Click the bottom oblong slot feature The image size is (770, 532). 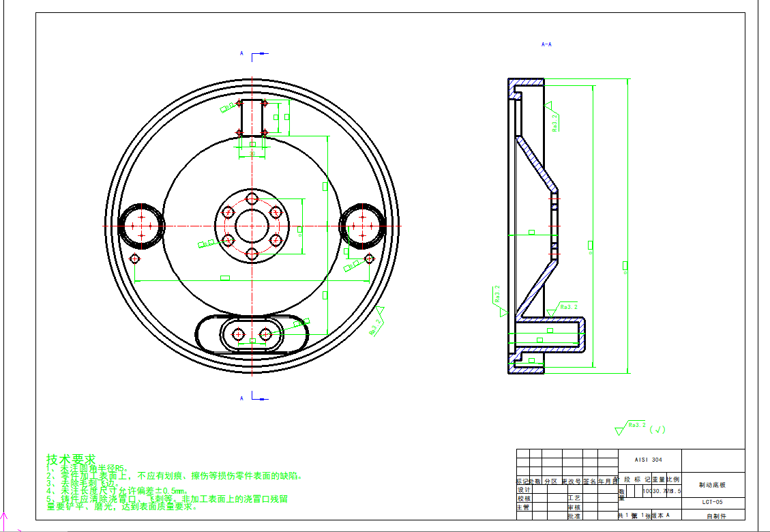click(x=252, y=334)
